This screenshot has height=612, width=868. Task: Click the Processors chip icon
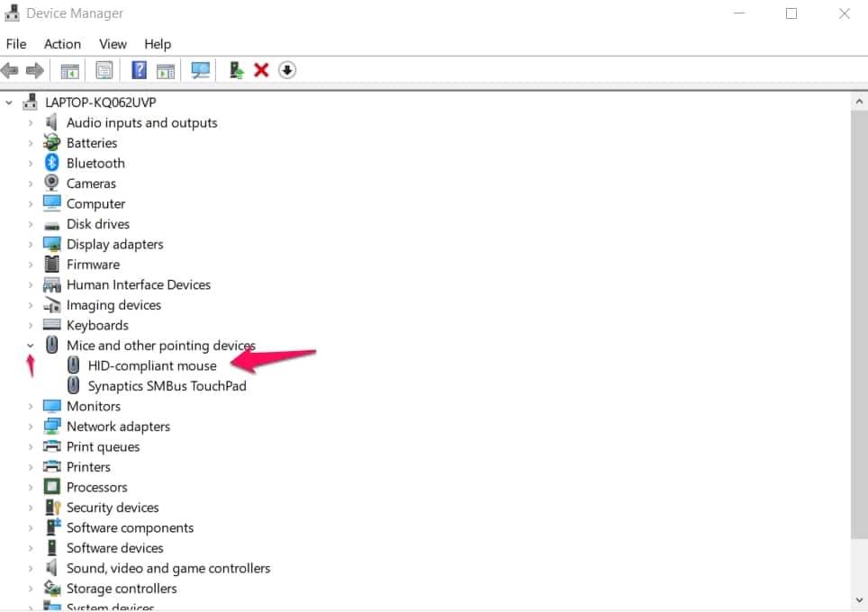51,487
